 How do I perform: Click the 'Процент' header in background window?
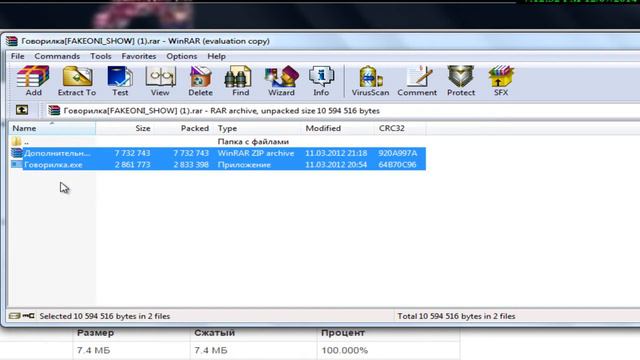click(342, 333)
